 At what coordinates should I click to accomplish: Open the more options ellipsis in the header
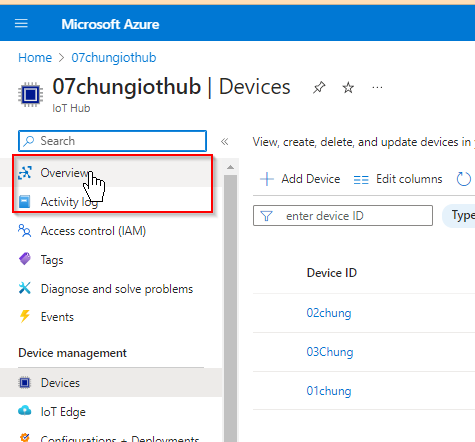[377, 88]
